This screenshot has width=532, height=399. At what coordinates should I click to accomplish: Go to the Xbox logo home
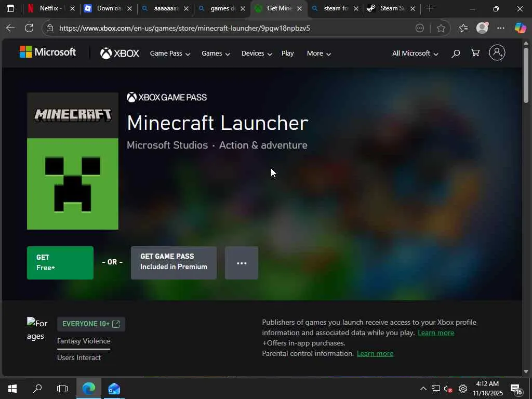point(119,54)
